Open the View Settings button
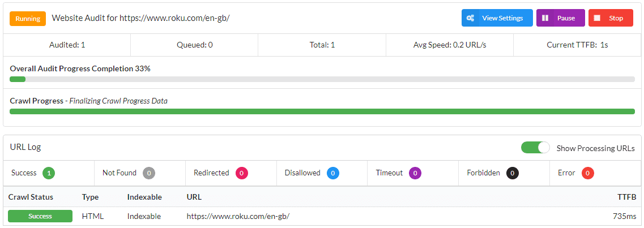644x228 pixels. click(497, 18)
